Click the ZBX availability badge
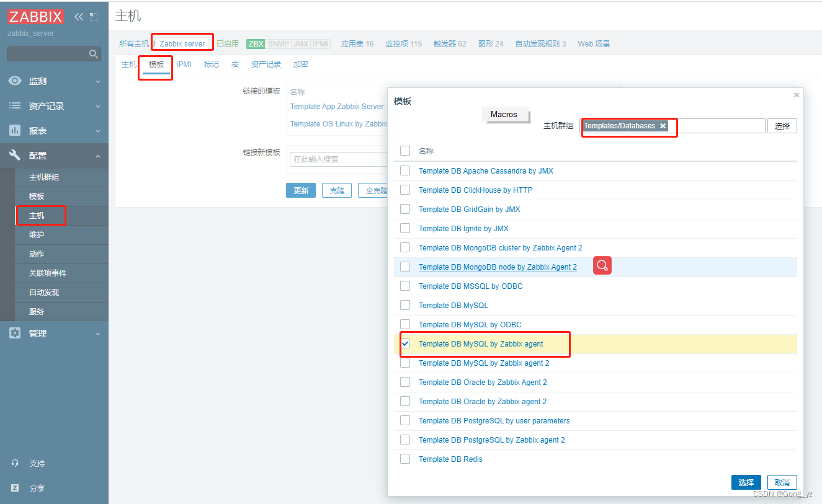The image size is (822, 504). pyautogui.click(x=256, y=44)
